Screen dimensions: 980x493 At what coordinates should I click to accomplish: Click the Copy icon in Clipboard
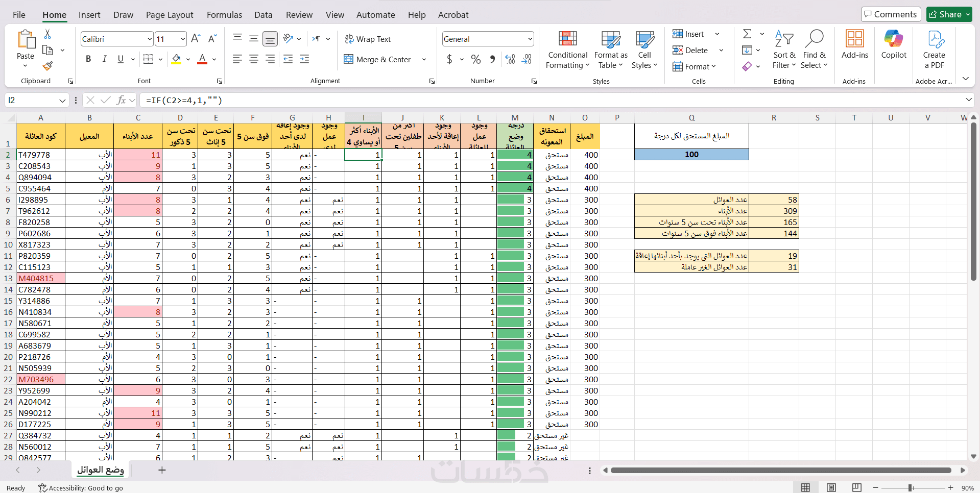pyautogui.click(x=47, y=50)
